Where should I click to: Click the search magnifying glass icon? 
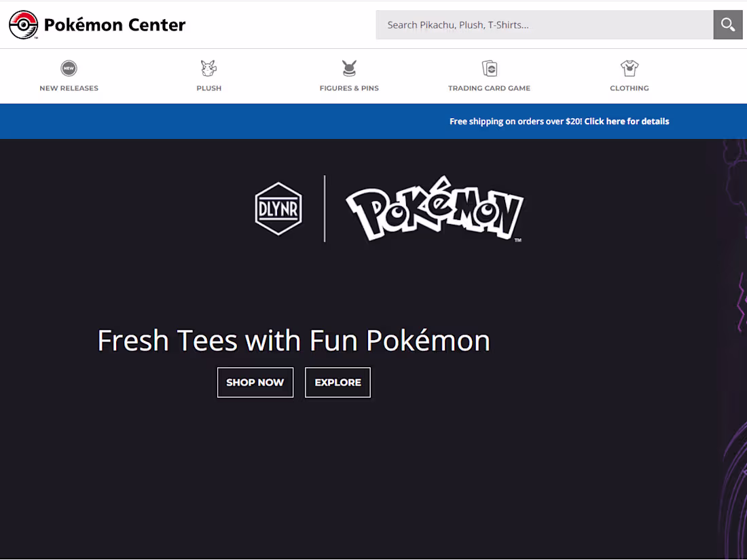(727, 24)
